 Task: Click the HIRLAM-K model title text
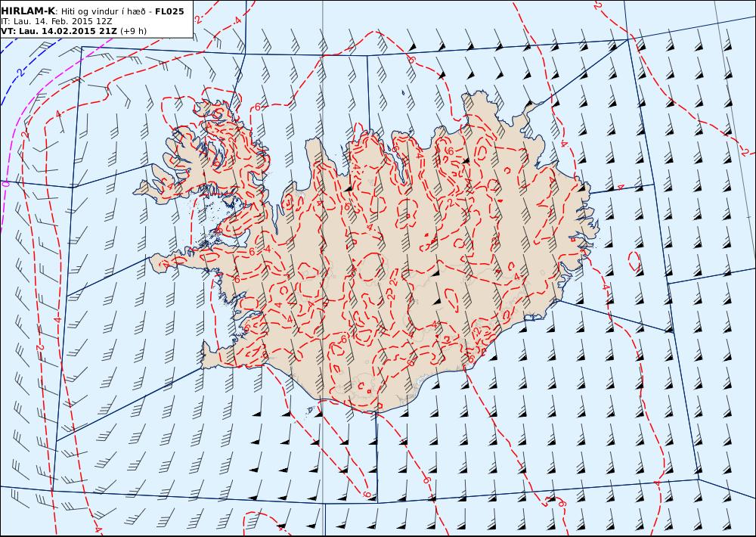(x=29, y=11)
